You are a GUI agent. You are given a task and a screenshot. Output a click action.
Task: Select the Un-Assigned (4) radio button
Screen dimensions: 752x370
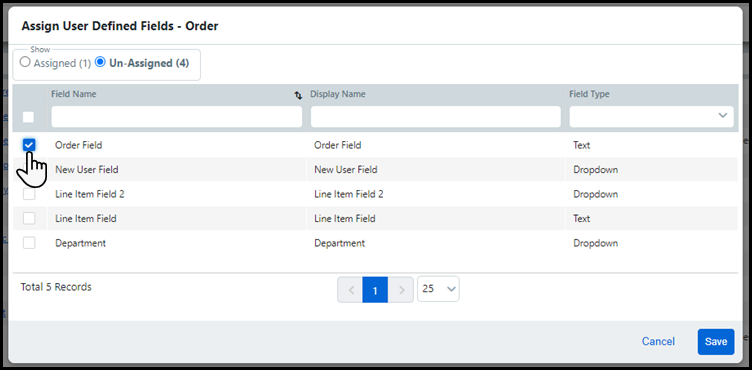pos(100,62)
